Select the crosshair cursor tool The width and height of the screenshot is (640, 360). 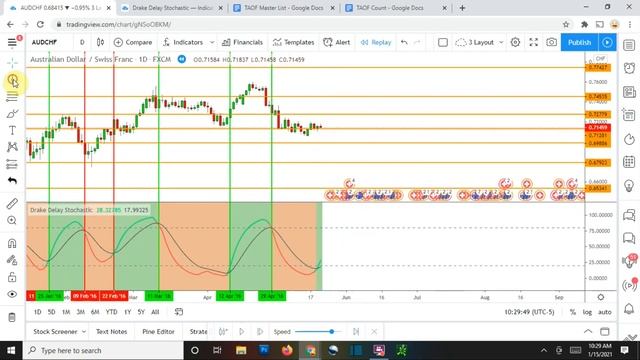coord(12,62)
